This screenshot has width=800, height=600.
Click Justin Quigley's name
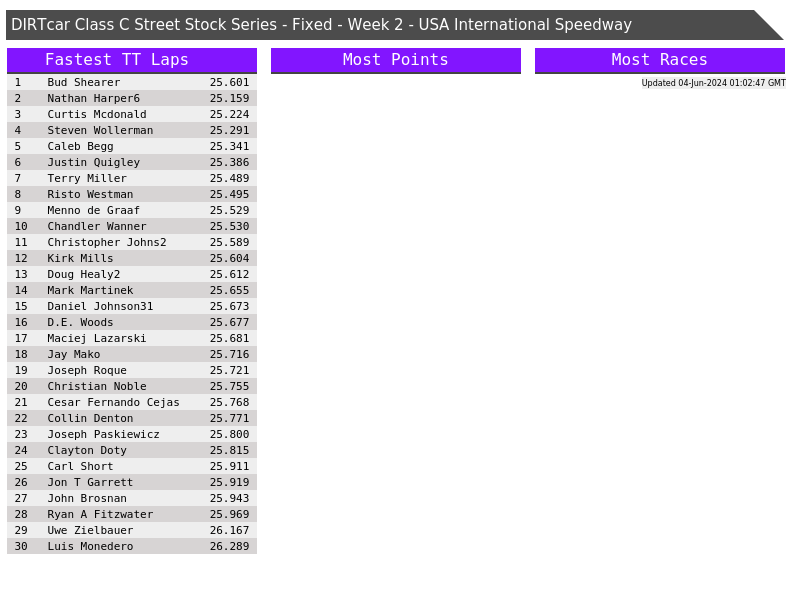pos(93,162)
